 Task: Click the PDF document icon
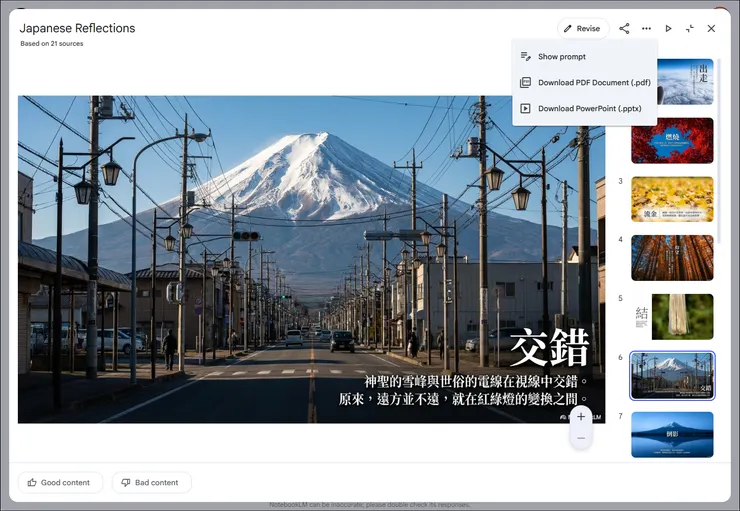click(525, 83)
